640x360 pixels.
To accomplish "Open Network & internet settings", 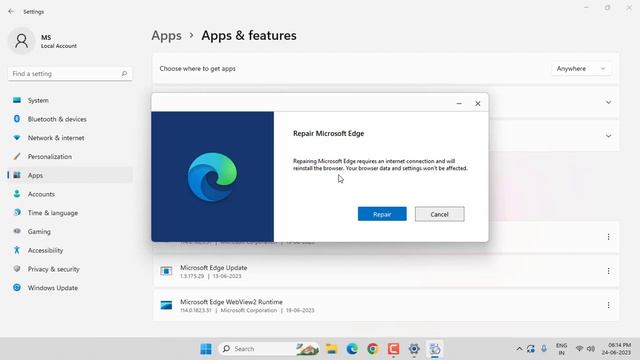I will pos(70,138).
